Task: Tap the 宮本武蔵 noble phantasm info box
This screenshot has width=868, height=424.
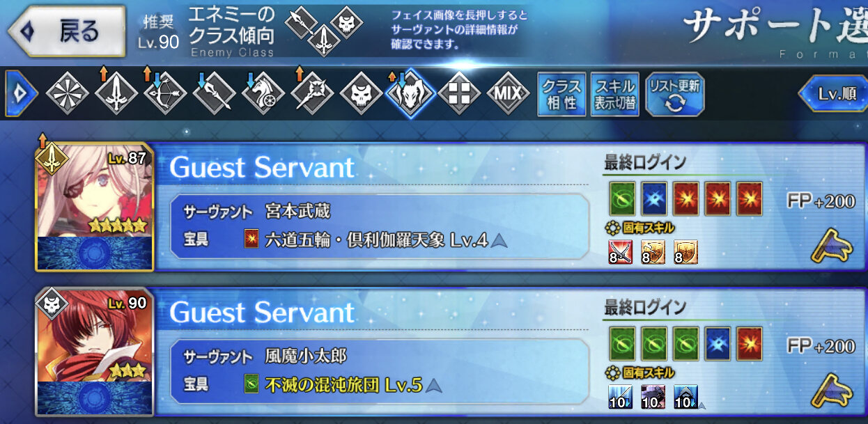Action: pos(380,227)
